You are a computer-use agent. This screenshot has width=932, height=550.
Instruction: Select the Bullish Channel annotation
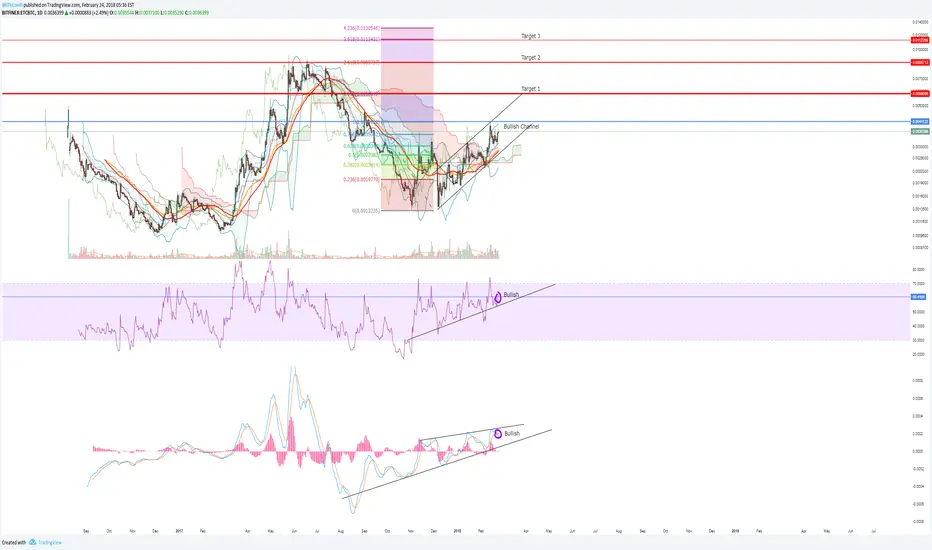click(x=521, y=127)
